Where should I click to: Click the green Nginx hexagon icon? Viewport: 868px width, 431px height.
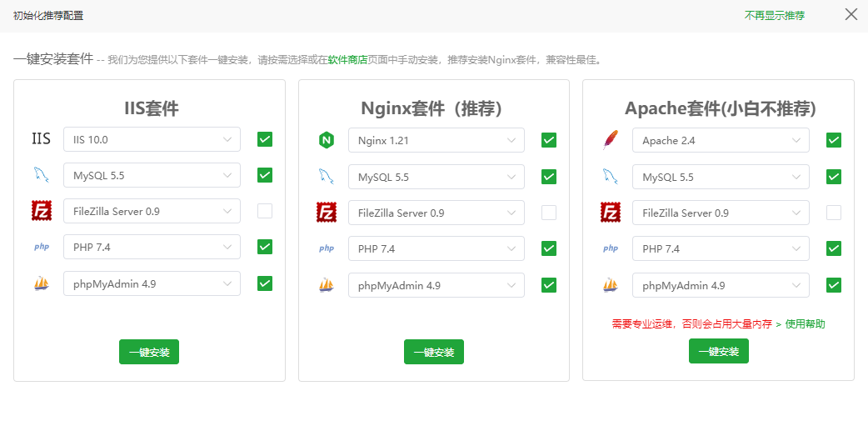point(326,140)
